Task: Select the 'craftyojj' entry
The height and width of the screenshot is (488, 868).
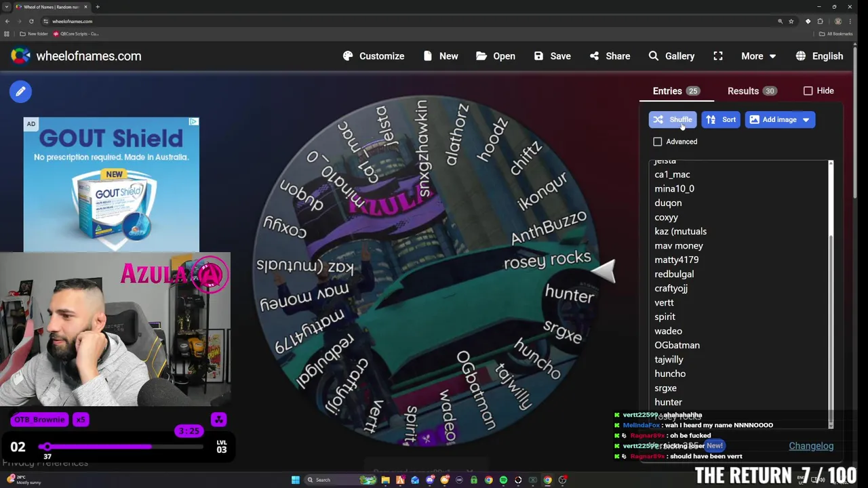Action: click(x=671, y=288)
